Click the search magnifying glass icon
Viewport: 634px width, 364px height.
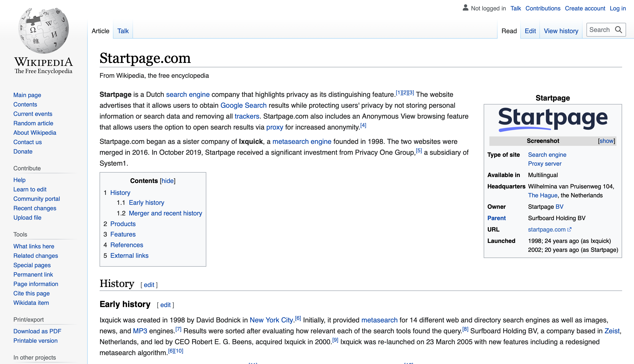pos(618,30)
